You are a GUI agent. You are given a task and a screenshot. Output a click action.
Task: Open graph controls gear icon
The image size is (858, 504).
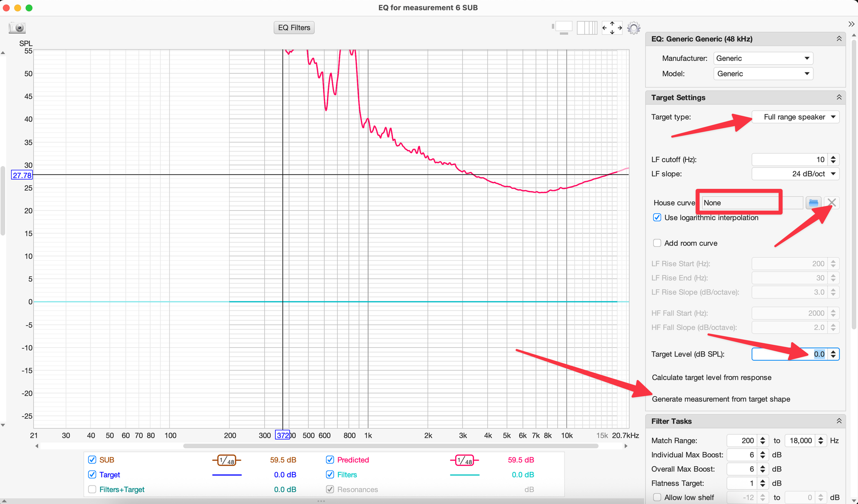pyautogui.click(x=634, y=28)
